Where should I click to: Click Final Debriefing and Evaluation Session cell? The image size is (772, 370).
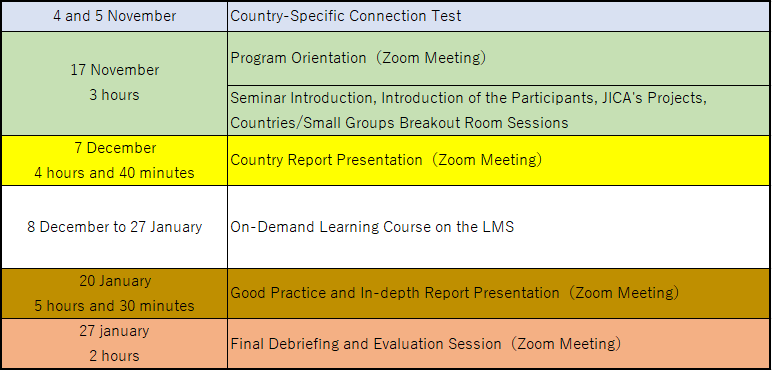(x=499, y=343)
